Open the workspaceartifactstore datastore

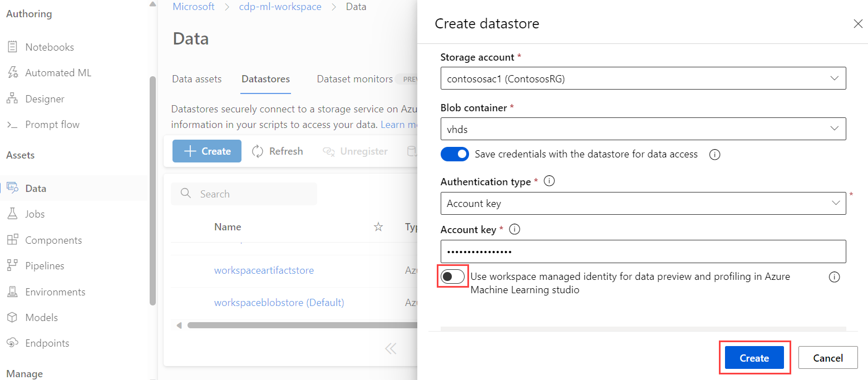[x=264, y=270]
